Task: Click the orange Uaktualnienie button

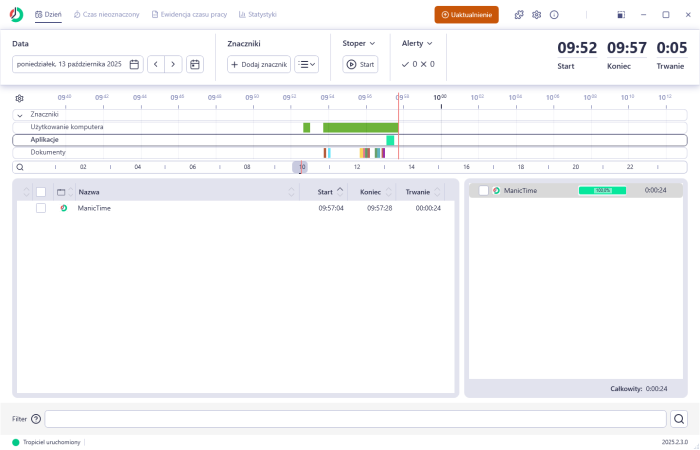Action: 466,15
